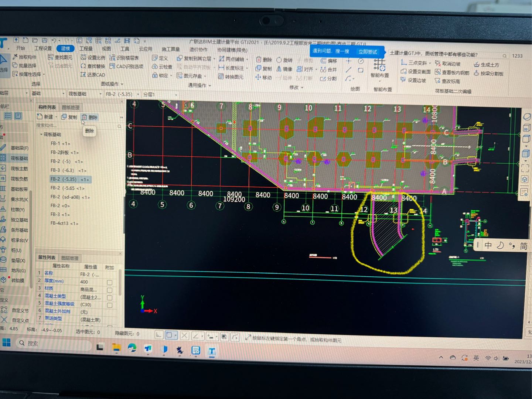Tick the 附加 checkbox in the 材质 row

[110, 290]
